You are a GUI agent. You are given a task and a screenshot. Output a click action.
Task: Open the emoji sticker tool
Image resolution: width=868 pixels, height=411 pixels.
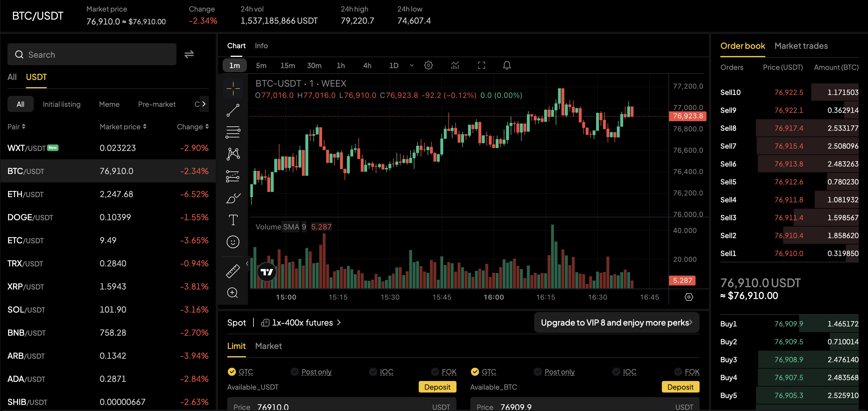point(232,242)
